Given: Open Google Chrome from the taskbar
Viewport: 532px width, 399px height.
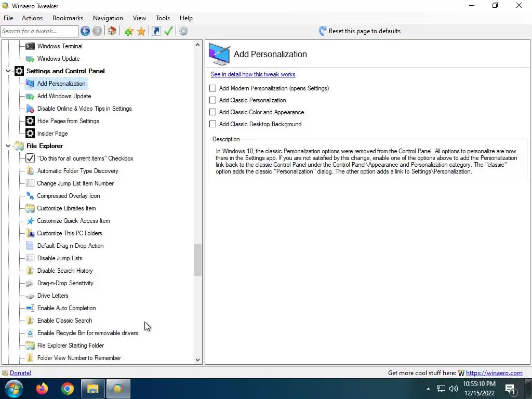Looking at the screenshot, I should (68, 389).
